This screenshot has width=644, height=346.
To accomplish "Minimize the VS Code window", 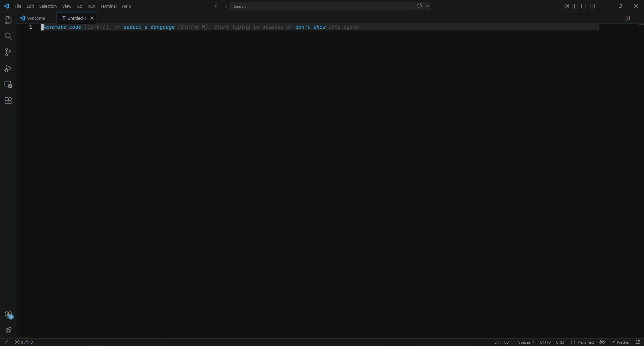I will (605, 6).
